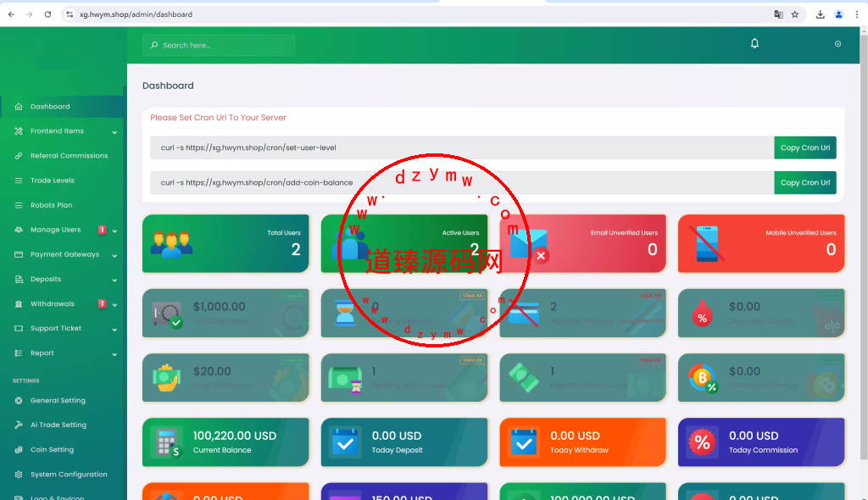Select the set-user-level cron command field
This screenshot has width=868, height=500.
(462, 147)
